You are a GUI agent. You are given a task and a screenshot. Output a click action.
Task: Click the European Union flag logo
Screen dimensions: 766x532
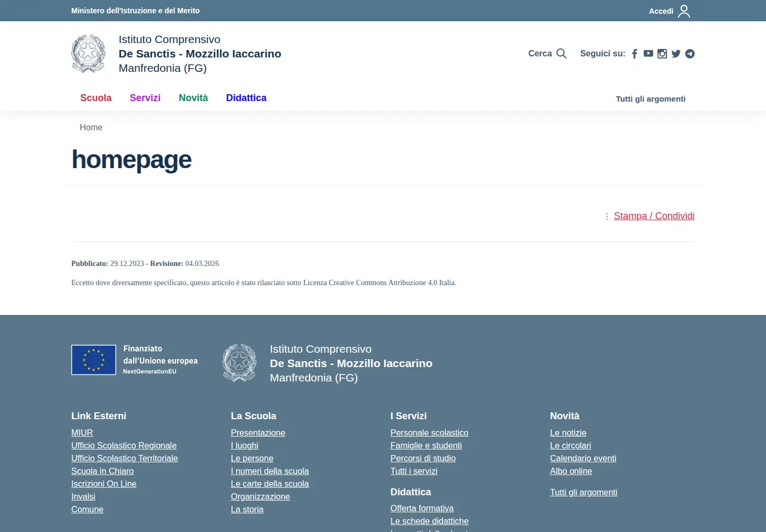[94, 360]
